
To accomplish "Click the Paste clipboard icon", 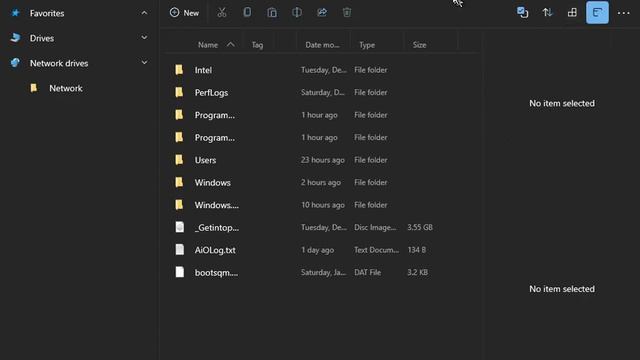I will (272, 13).
